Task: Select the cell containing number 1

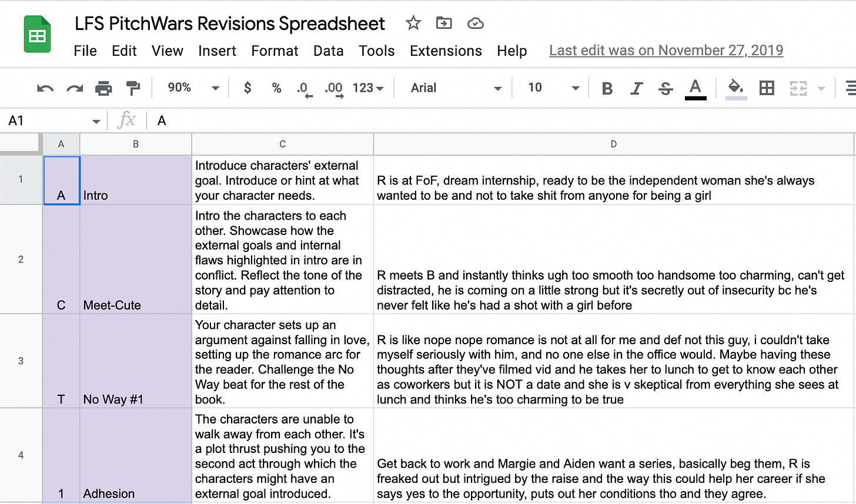Action: point(61,455)
